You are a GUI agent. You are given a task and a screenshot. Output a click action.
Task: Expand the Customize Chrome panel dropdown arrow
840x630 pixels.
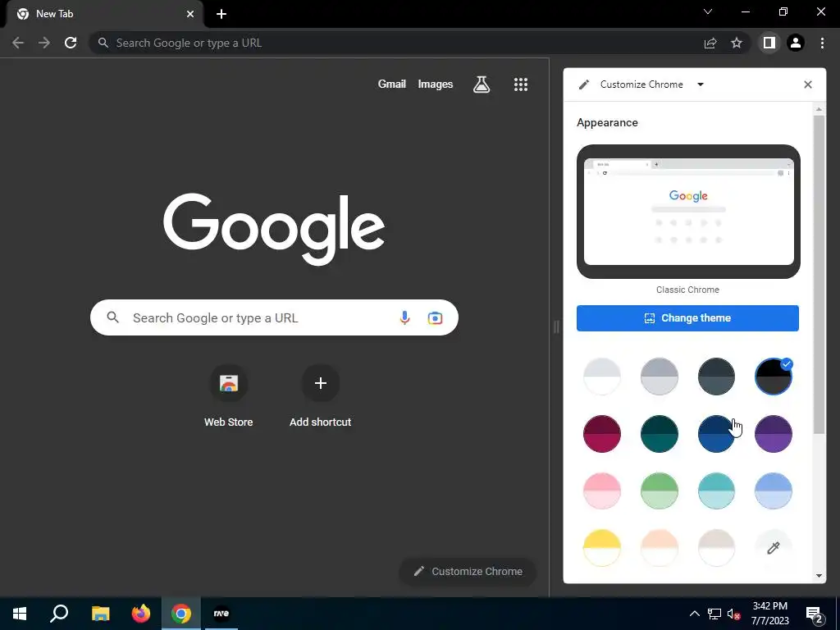coord(701,84)
